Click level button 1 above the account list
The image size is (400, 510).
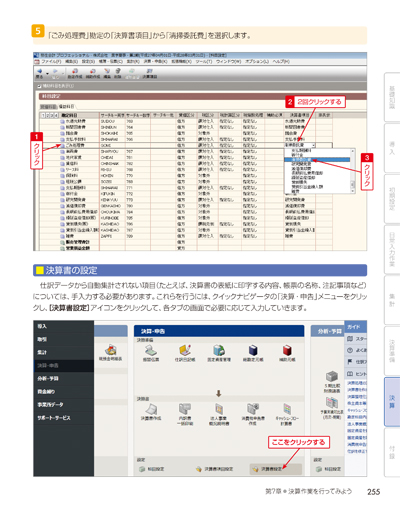pos(43,115)
